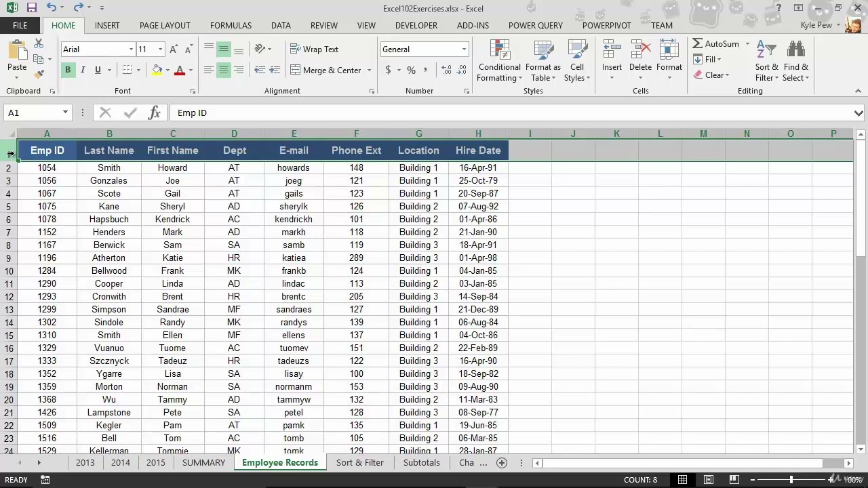Click the macro recording icon in status bar
This screenshot has height=488, width=868.
(x=45, y=480)
